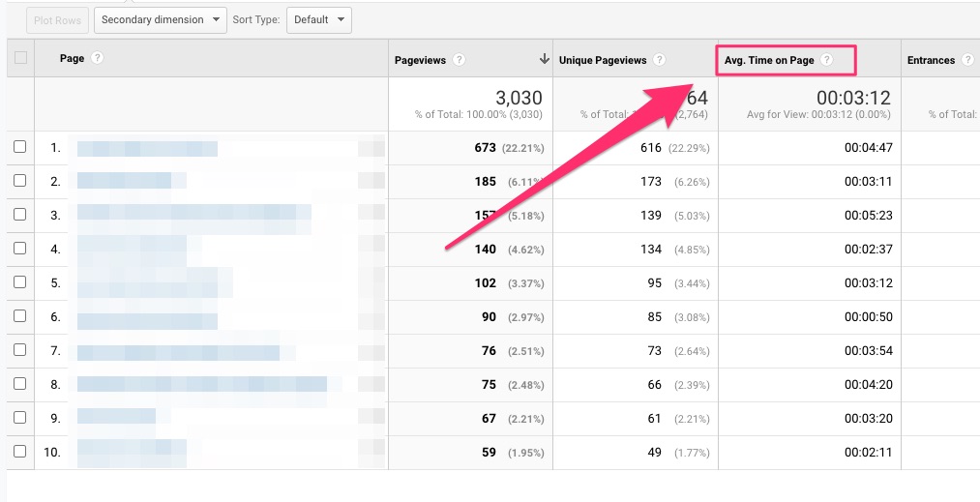The image size is (980, 502).
Task: Click help icon beside Unique Pageviews
Action: (x=659, y=60)
